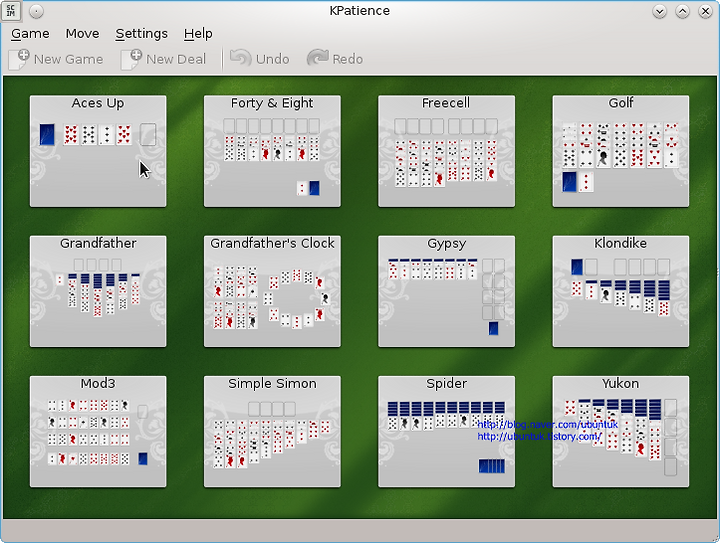The image size is (720, 543).
Task: Select the Aces Up game thumbnail
Action: click(98, 151)
